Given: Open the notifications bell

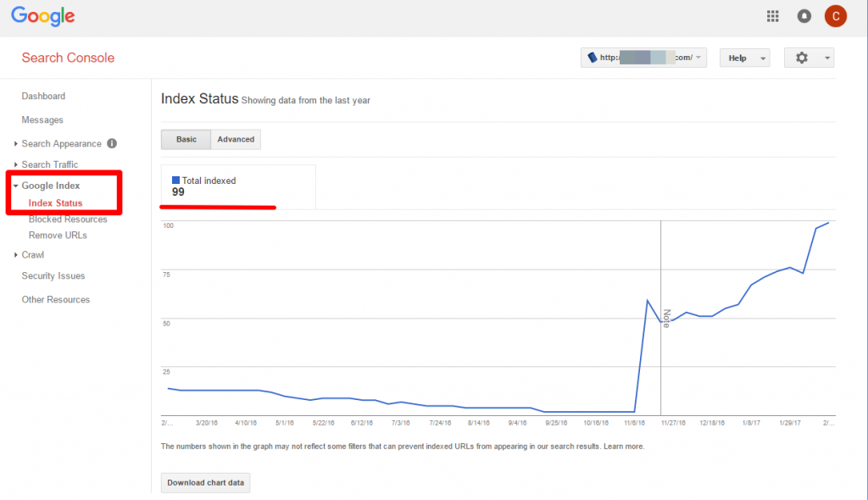Looking at the screenshot, I should [804, 15].
